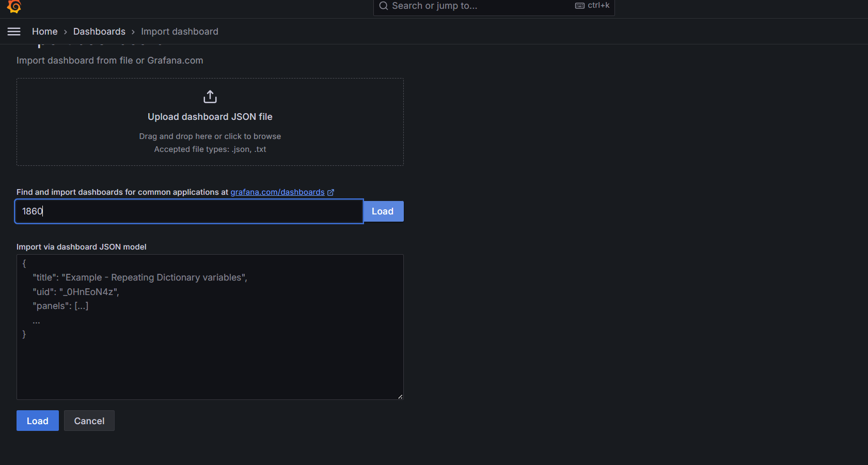
Task: Click the Import dashboard breadcrumb
Action: [180, 32]
